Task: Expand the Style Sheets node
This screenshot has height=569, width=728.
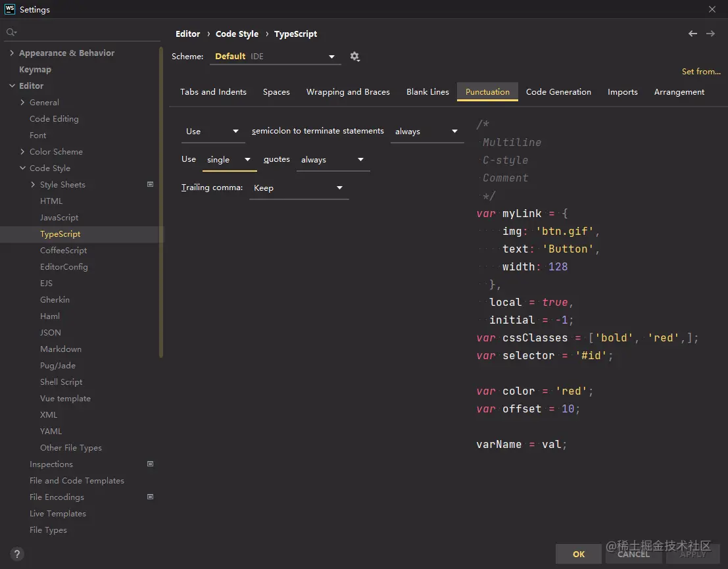Action: 32,184
